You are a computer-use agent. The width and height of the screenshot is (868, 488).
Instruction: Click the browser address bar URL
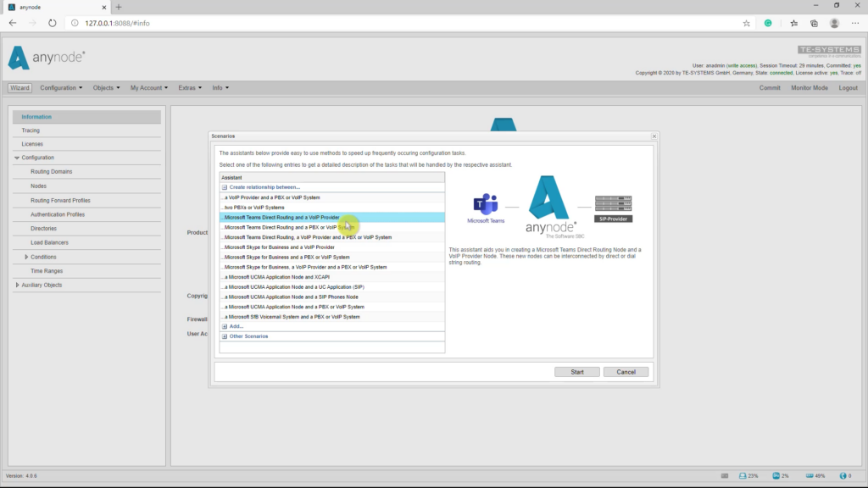click(117, 23)
